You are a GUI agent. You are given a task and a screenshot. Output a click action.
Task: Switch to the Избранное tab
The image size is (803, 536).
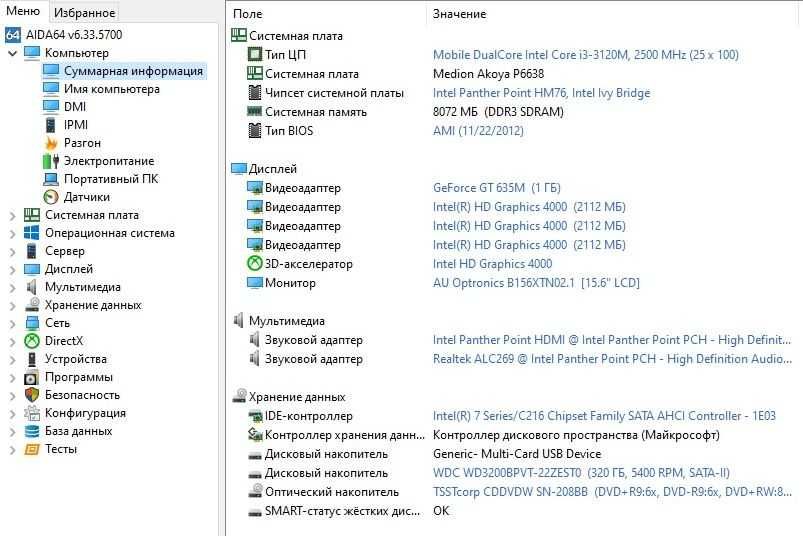(84, 12)
